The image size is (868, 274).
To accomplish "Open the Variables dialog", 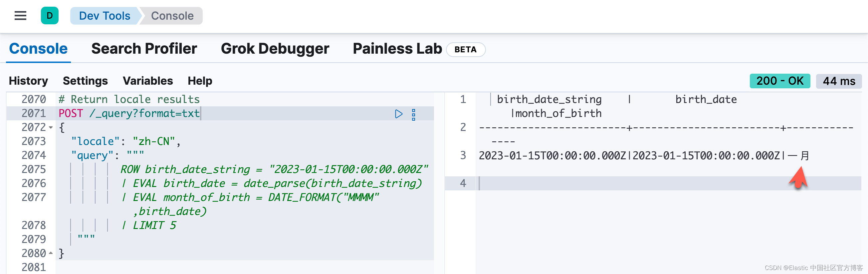I will [x=147, y=81].
